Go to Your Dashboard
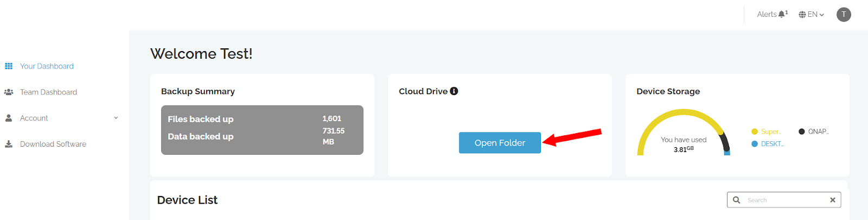The height and width of the screenshot is (220, 868). pos(47,66)
